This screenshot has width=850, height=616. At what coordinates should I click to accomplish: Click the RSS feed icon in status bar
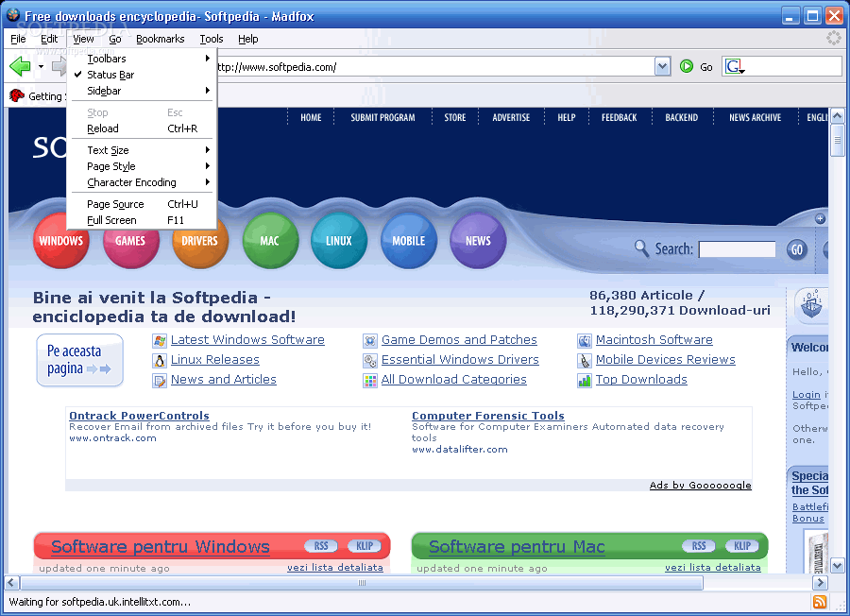click(820, 602)
